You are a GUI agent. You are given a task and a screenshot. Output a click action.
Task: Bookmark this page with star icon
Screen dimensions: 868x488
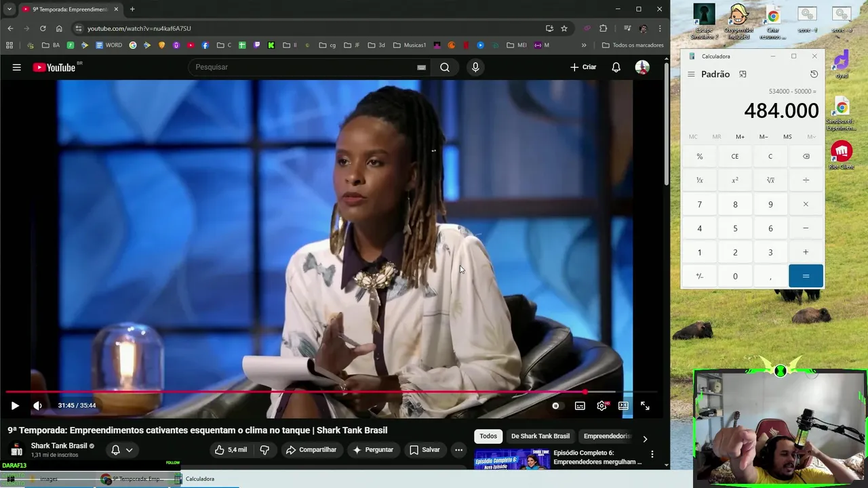pos(564,28)
